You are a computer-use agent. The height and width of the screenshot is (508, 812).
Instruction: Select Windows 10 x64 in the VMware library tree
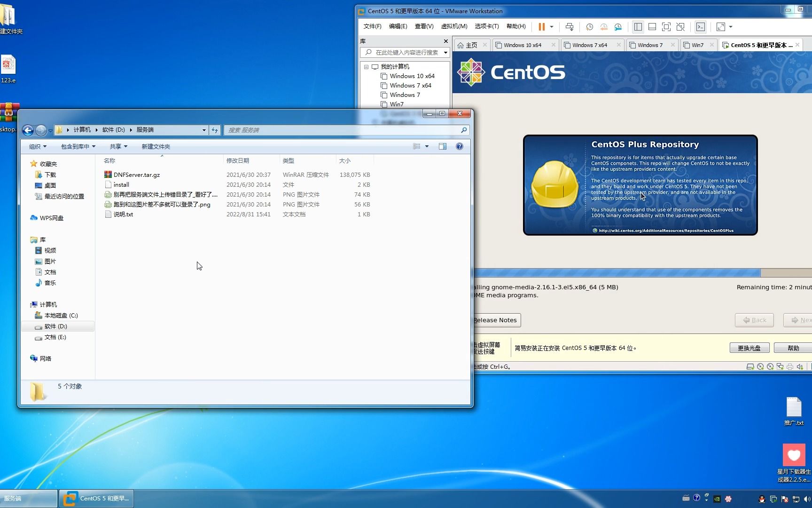click(x=412, y=76)
